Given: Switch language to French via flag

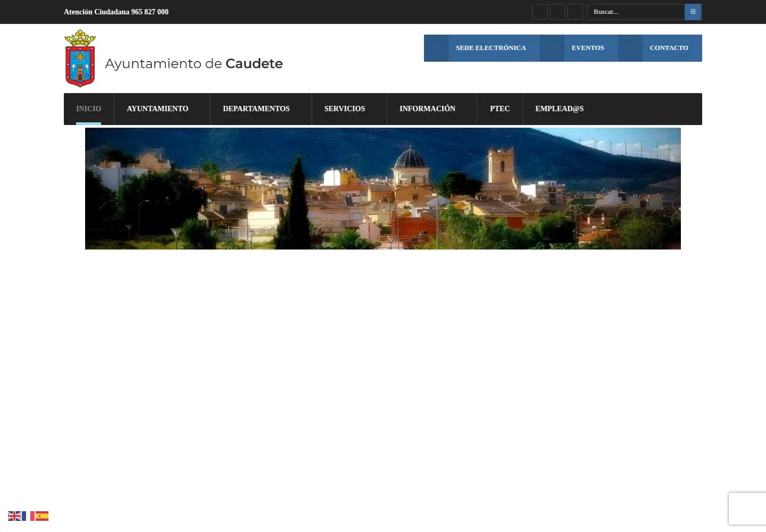Looking at the screenshot, I should click(28, 516).
